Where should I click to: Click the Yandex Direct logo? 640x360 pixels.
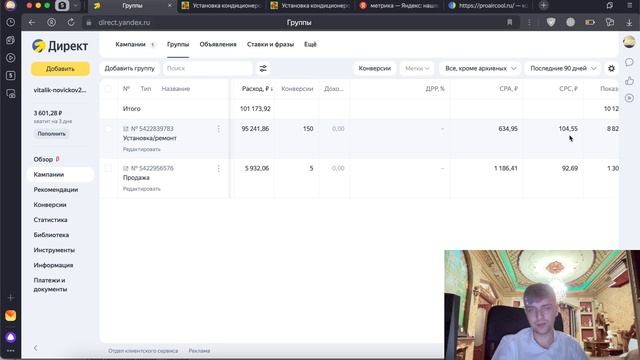pyautogui.click(x=60, y=46)
